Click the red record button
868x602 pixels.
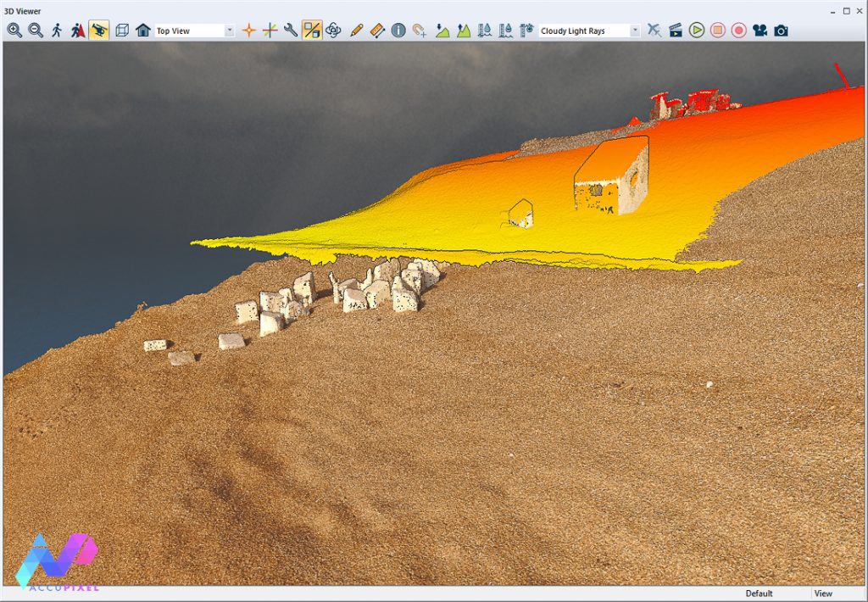coord(738,31)
